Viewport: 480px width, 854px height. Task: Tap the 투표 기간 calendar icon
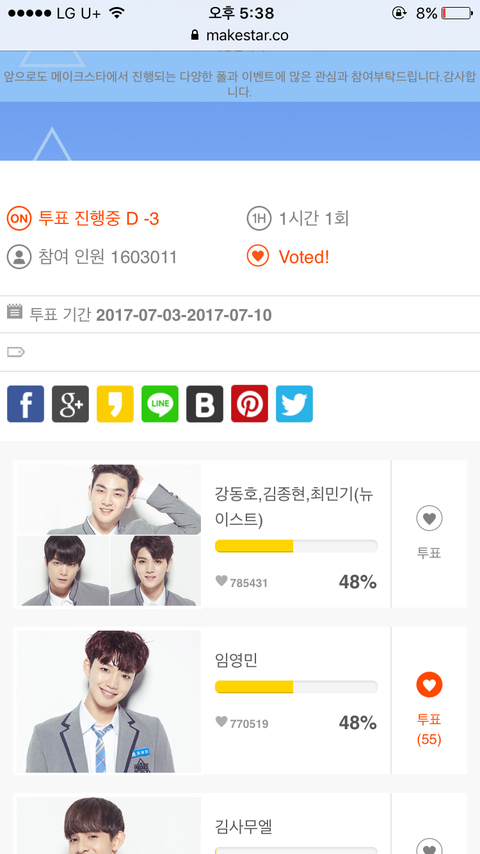[x=15, y=312]
